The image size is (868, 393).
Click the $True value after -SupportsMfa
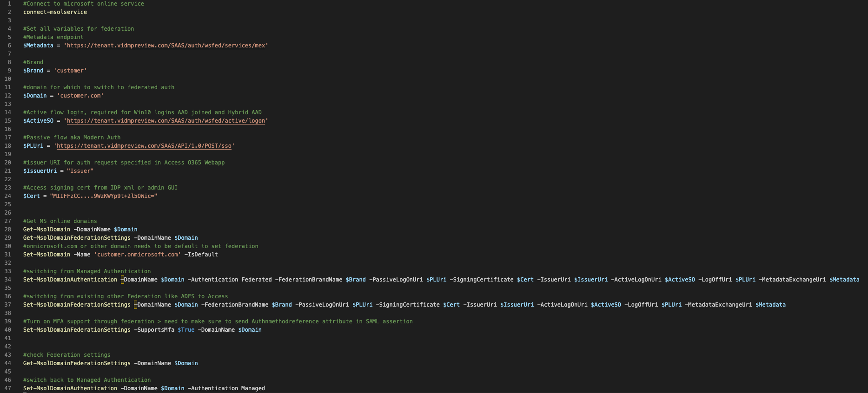[x=186, y=330]
